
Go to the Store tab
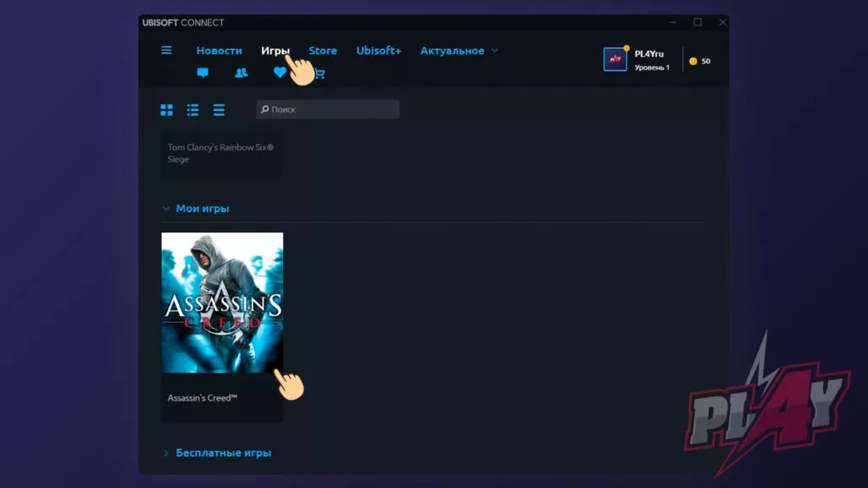tap(322, 51)
